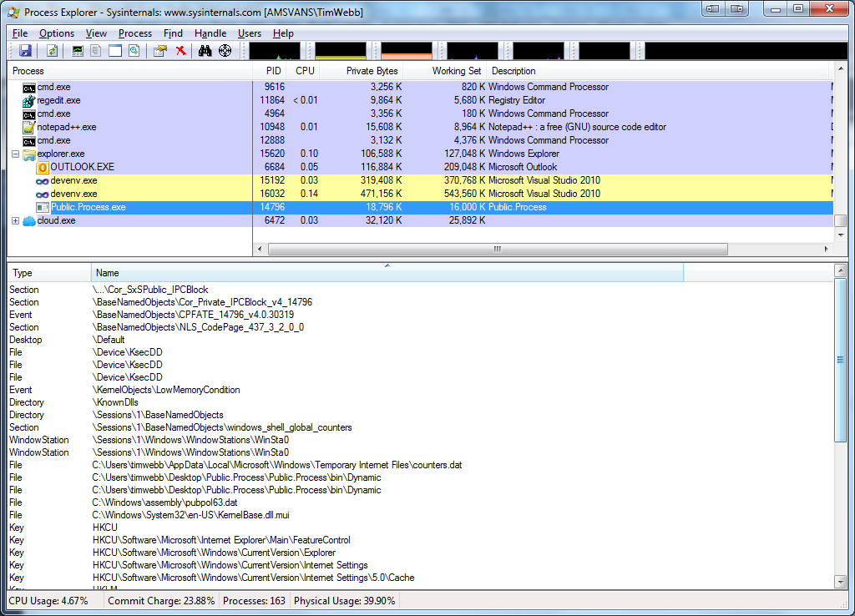Open the Handle menu
The width and height of the screenshot is (855, 616).
pyautogui.click(x=210, y=33)
